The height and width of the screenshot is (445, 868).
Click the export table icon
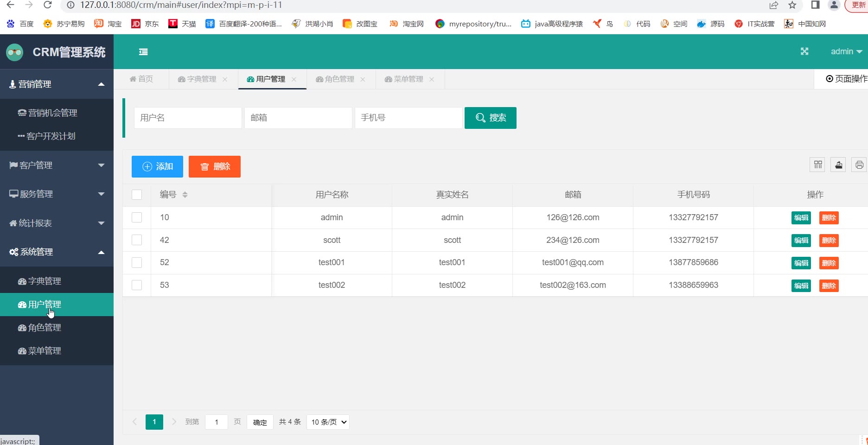pos(839,165)
